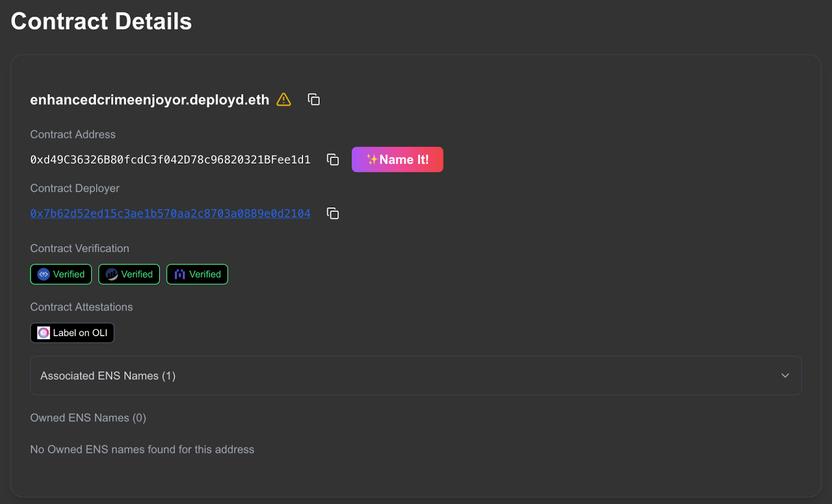Open the third Verified badge with the purple icon
This screenshot has height=504, width=832.
(x=197, y=274)
